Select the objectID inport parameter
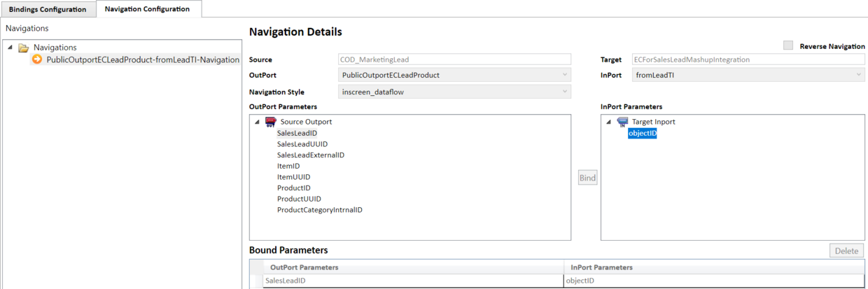 (642, 133)
